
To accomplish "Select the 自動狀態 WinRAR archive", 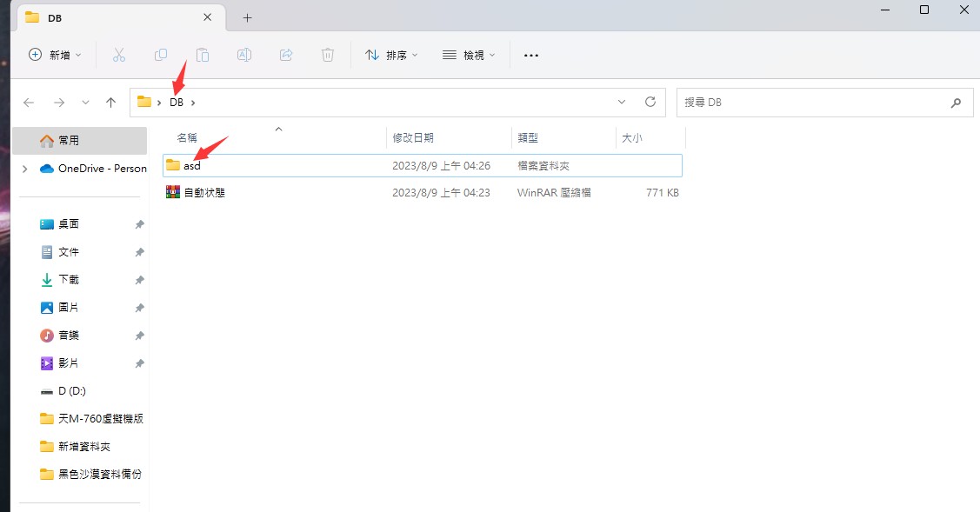I will tap(423, 193).
